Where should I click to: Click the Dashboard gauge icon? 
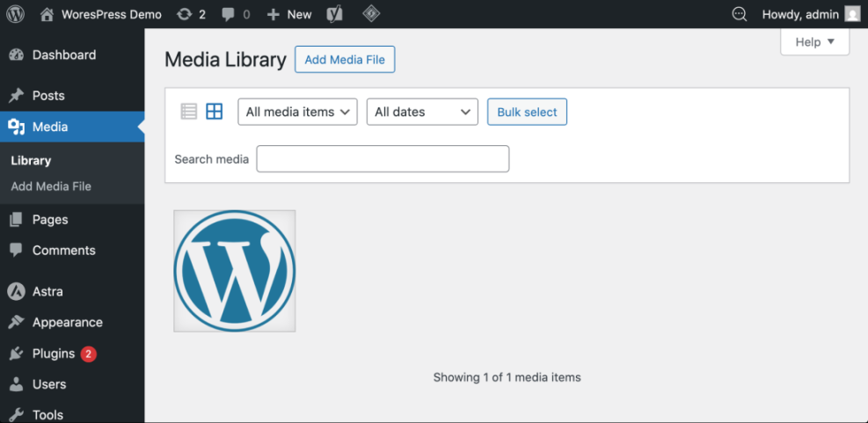point(17,55)
